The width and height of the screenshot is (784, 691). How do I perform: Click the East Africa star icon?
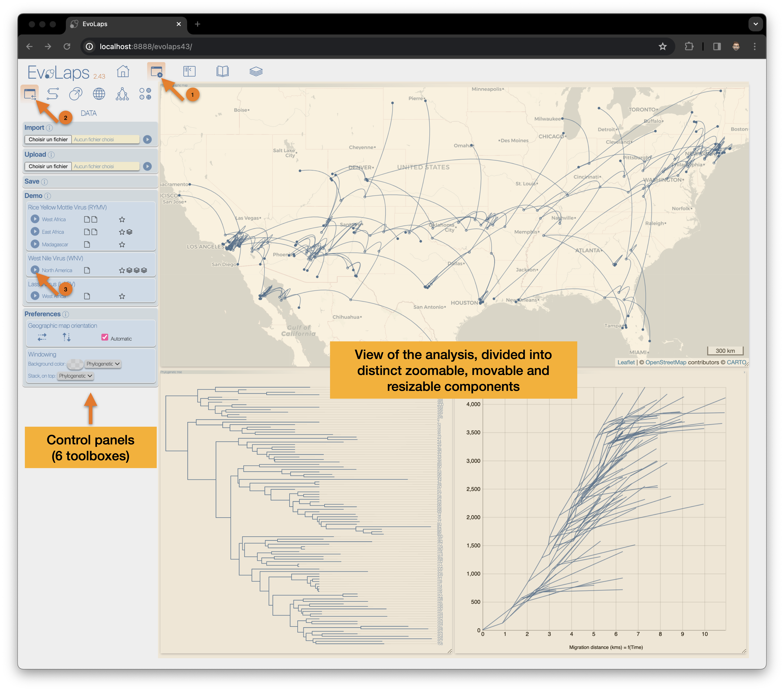(x=122, y=232)
